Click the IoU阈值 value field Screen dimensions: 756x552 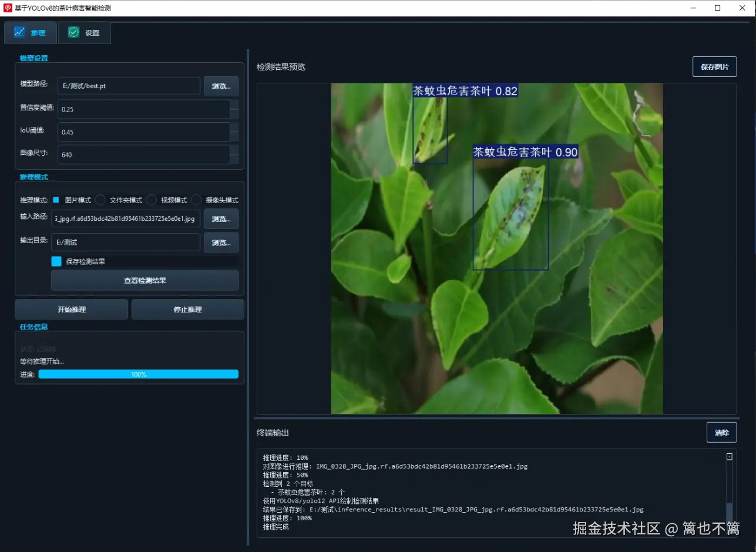(143, 132)
